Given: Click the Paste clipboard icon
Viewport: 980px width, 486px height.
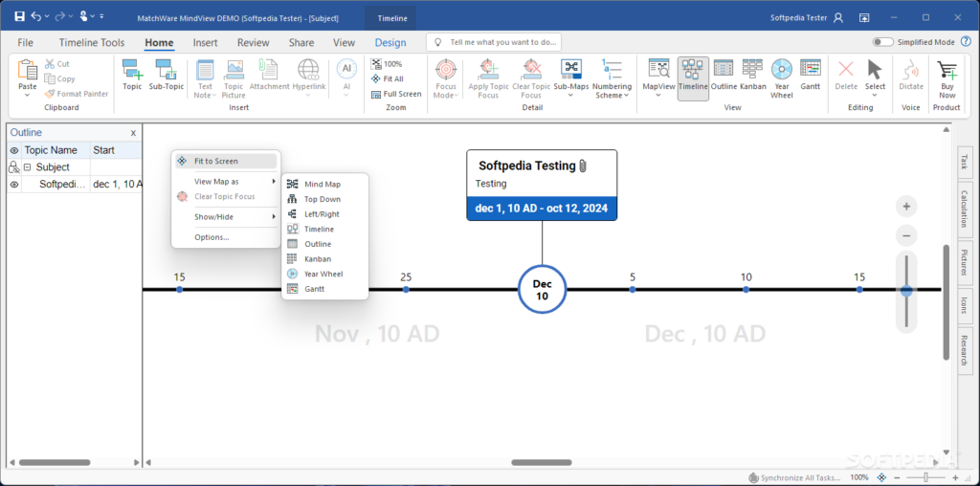Looking at the screenshot, I should click(x=28, y=69).
